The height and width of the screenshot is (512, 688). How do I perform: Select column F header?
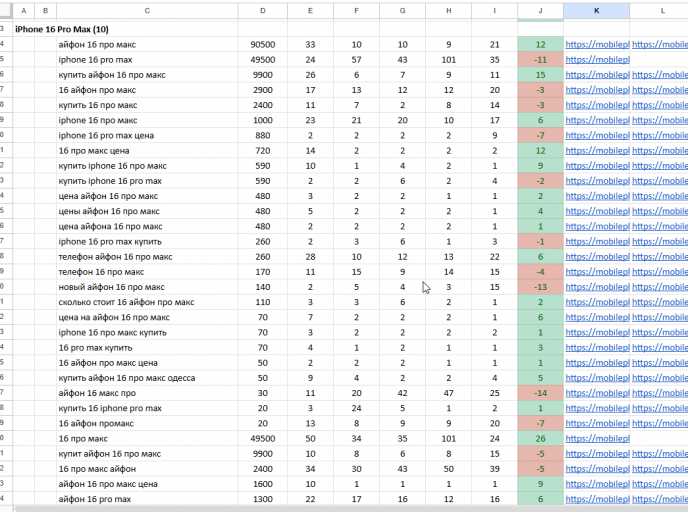356,11
